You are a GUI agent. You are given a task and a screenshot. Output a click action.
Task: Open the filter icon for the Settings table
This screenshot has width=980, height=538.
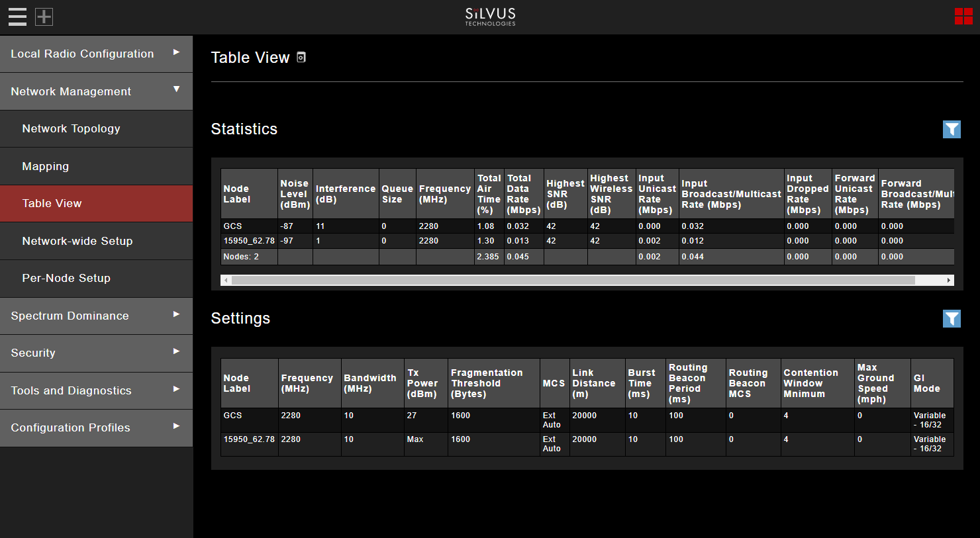(x=952, y=318)
